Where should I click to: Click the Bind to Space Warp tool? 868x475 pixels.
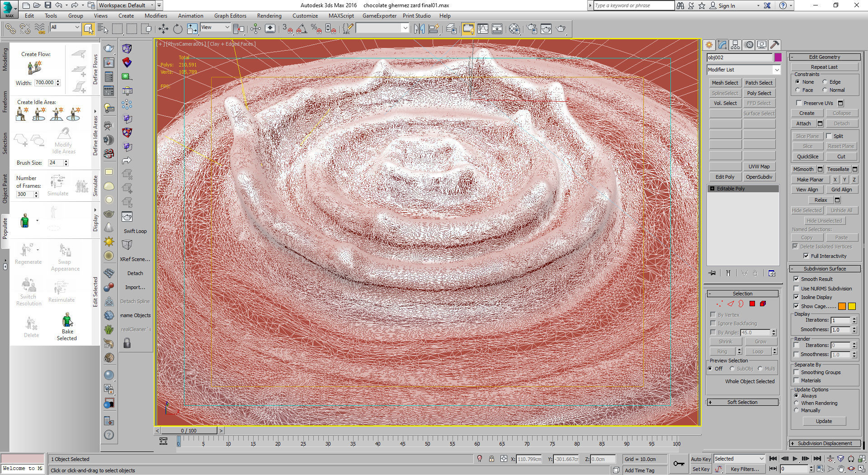click(40, 29)
